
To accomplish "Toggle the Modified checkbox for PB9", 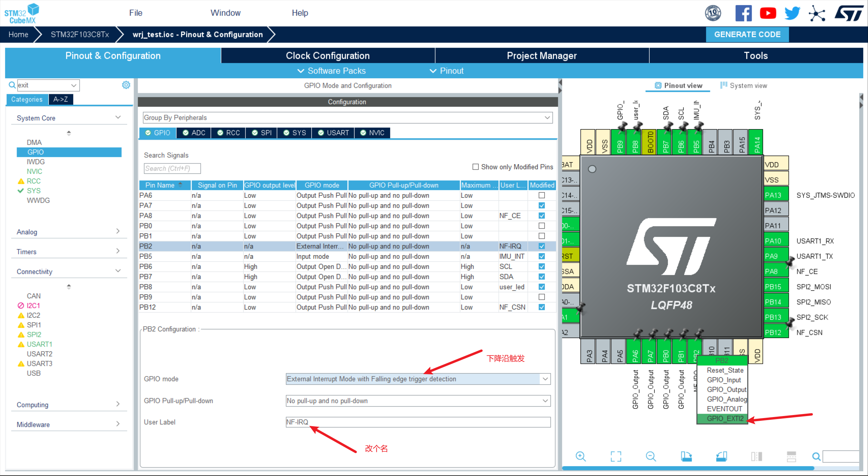I will click(x=542, y=297).
